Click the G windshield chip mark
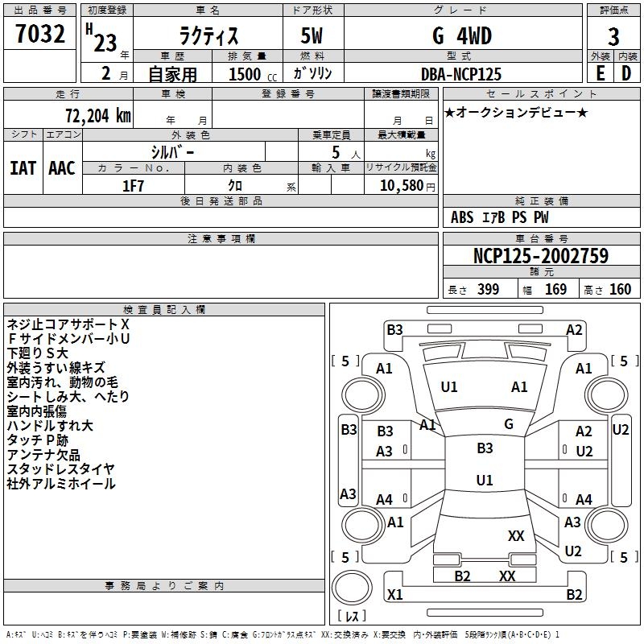Image resolution: width=644 pixels, height=644 pixels. pos(509,423)
